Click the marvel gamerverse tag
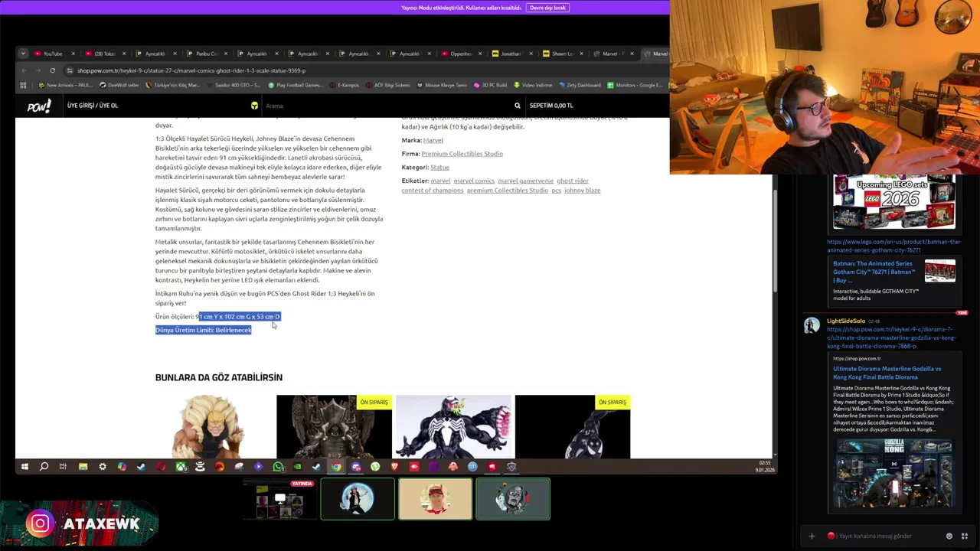 [525, 181]
